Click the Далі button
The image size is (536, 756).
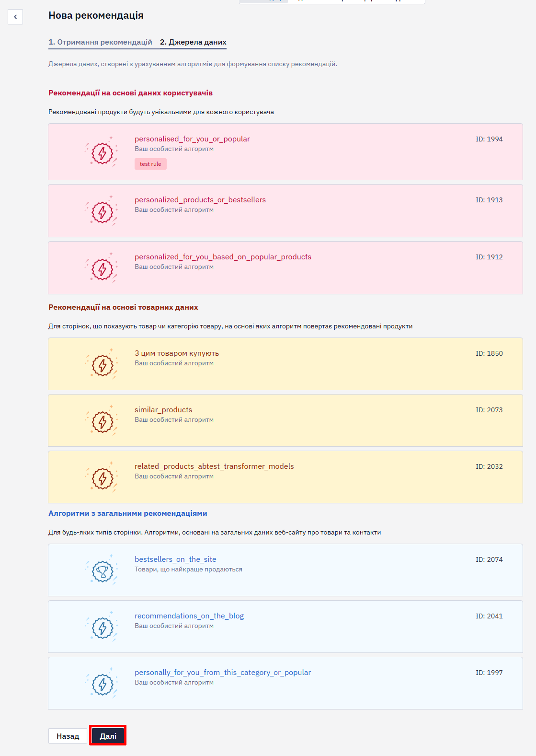[x=108, y=736]
